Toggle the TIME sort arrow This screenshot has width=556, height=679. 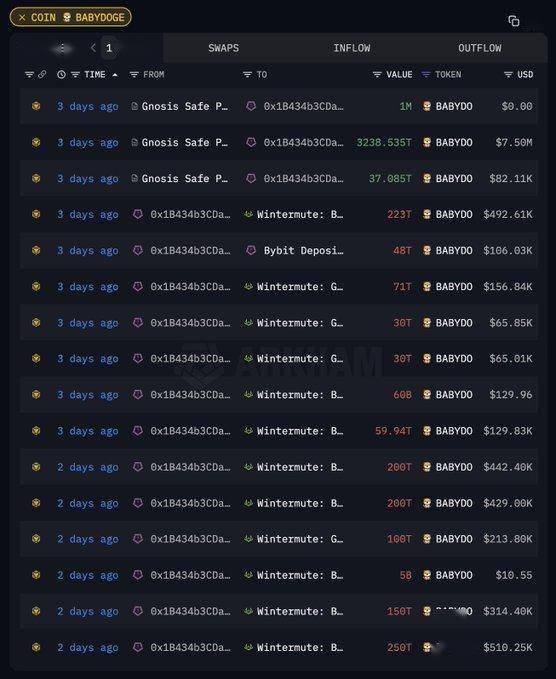point(115,75)
